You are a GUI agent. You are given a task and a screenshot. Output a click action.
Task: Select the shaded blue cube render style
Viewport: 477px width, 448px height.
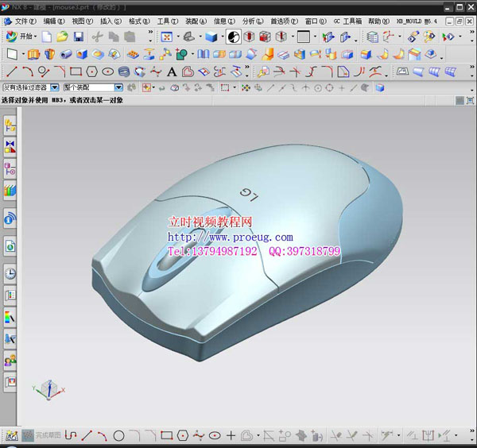211,37
